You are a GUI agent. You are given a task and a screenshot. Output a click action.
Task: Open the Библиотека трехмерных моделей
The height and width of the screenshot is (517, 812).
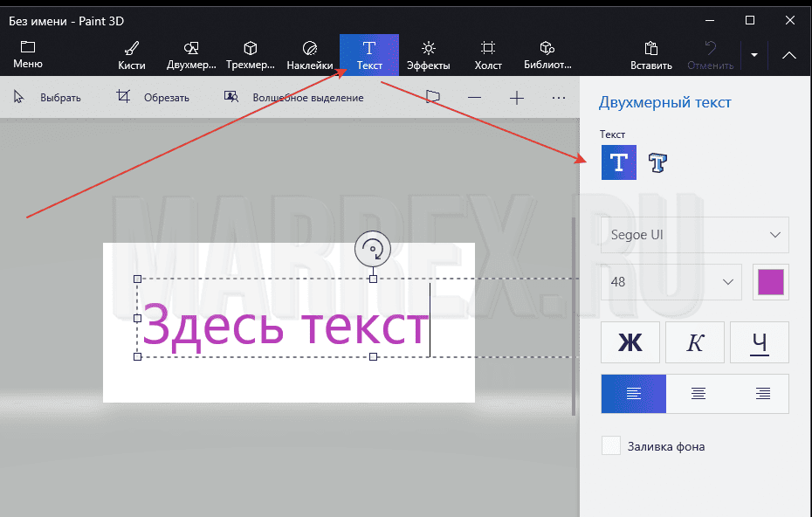pyautogui.click(x=547, y=55)
